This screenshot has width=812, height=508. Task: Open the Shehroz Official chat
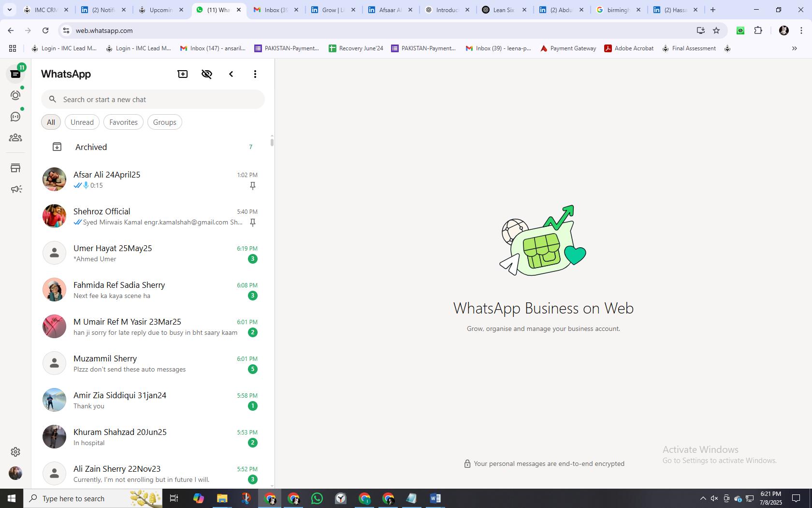pos(153,216)
